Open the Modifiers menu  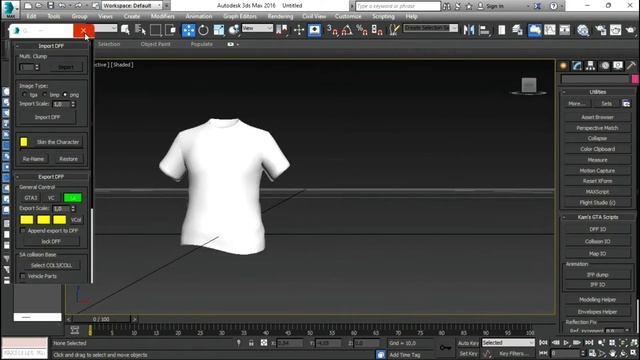(162, 16)
